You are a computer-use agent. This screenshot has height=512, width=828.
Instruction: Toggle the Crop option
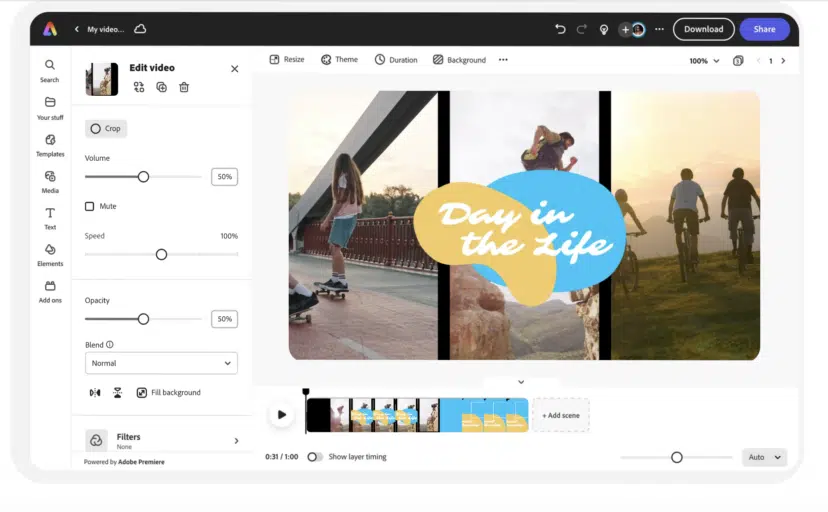106,128
